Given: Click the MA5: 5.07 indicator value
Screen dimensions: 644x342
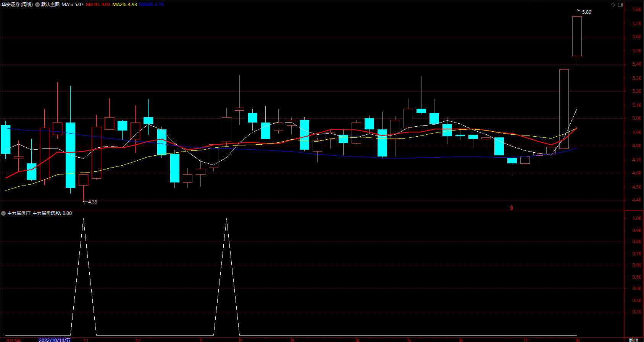Looking at the screenshot, I should [73, 5].
